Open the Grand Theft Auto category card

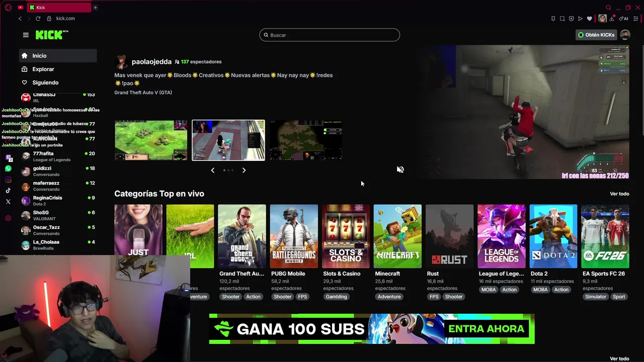click(242, 236)
